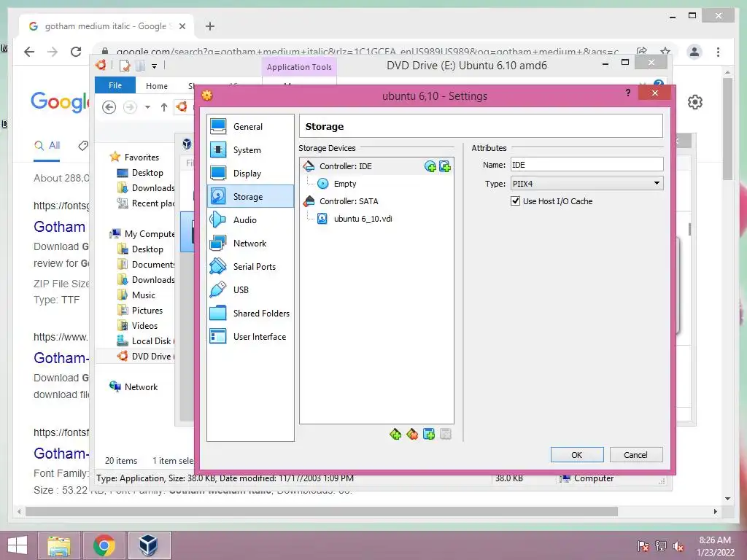Open Chrome's profile avatar menu
Viewport: 747px width, 560px height.
694,52
